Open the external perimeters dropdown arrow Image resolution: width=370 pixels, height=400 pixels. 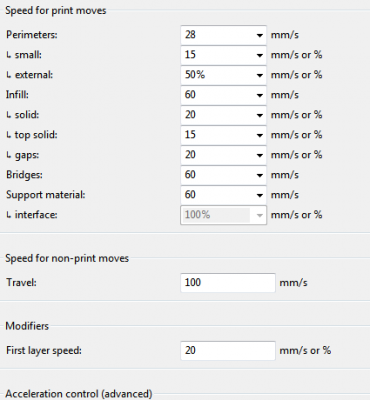260,75
